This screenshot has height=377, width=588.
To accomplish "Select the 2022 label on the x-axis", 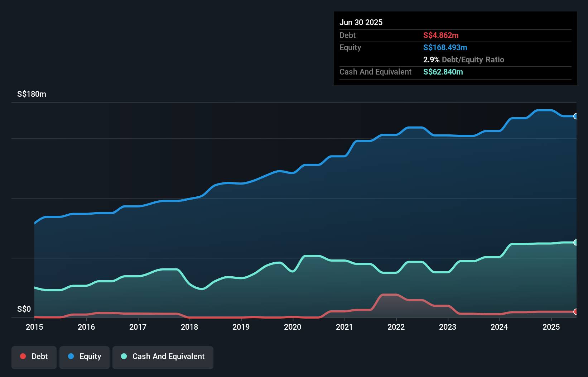I will tap(396, 327).
